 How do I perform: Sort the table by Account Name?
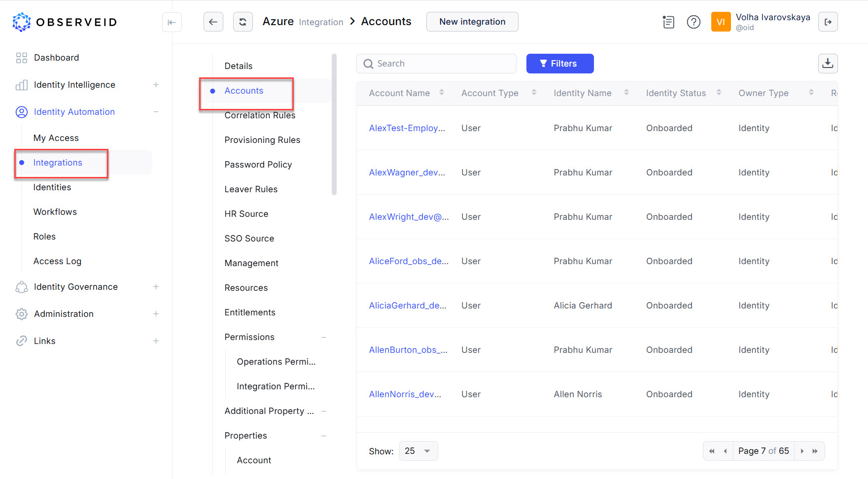(441, 92)
